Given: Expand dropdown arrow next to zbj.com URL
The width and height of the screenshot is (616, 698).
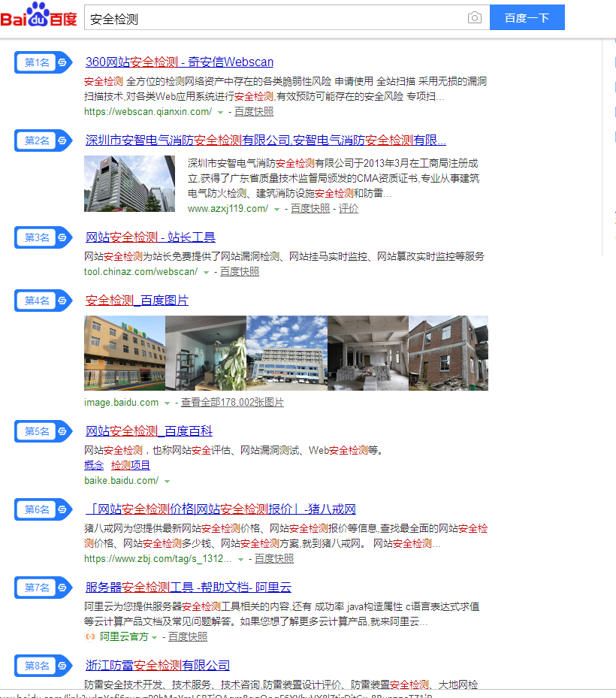Looking at the screenshot, I should click(x=241, y=560).
